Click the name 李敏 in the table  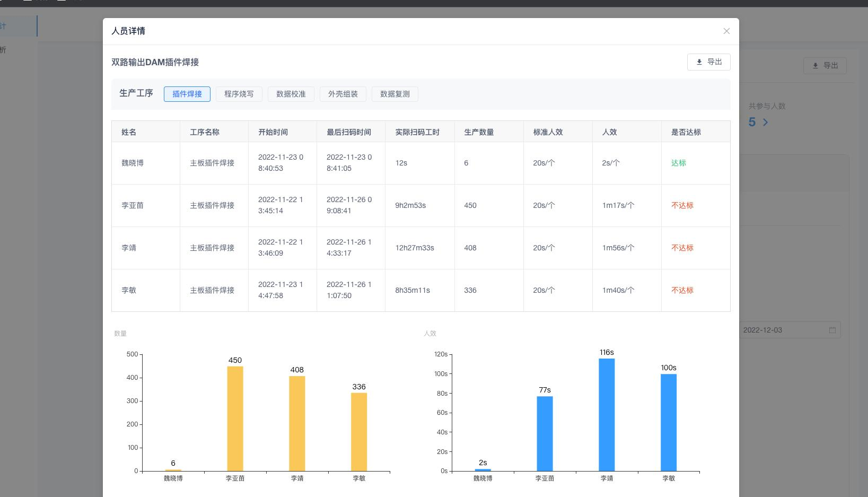click(x=129, y=290)
